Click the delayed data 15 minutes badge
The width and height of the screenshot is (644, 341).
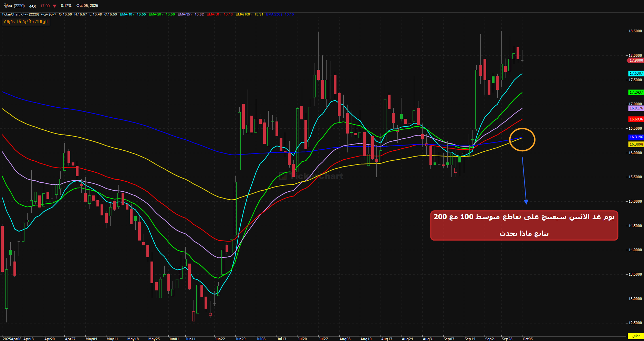[x=26, y=22]
